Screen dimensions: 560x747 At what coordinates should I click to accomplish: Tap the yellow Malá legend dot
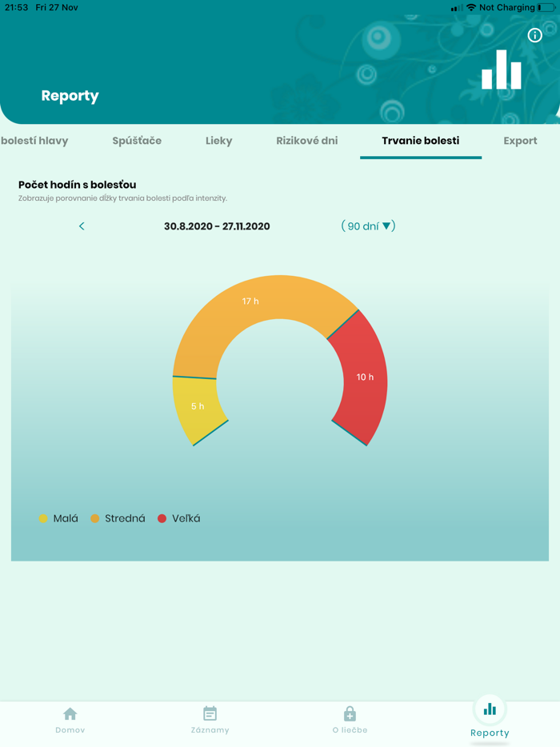(43, 518)
